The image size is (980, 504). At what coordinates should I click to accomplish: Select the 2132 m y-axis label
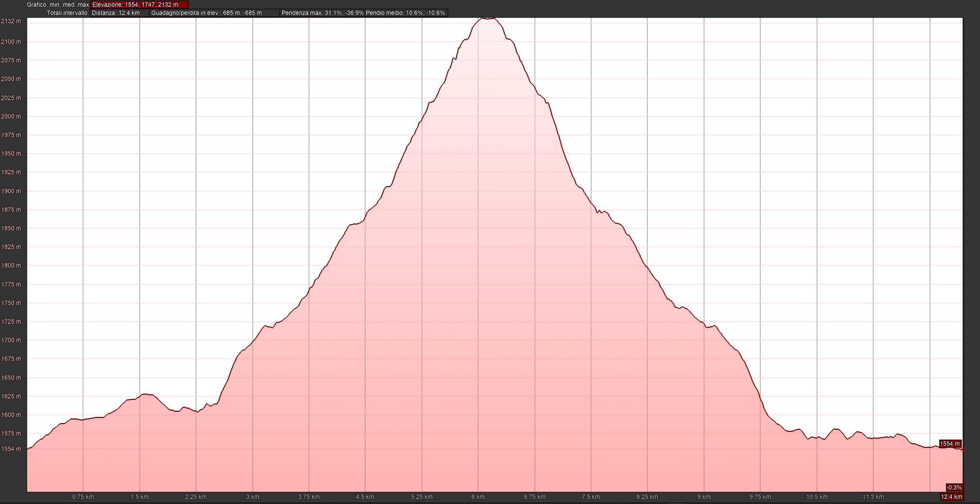point(11,21)
